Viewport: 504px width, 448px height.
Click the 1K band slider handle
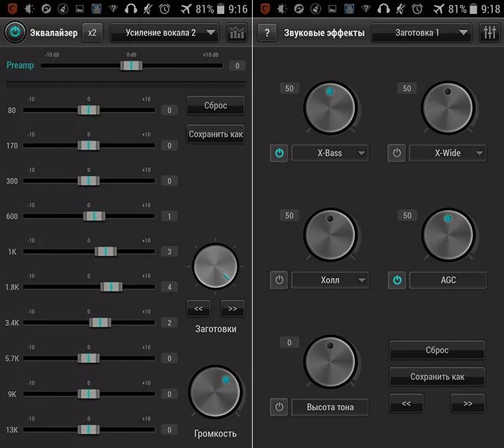106,251
